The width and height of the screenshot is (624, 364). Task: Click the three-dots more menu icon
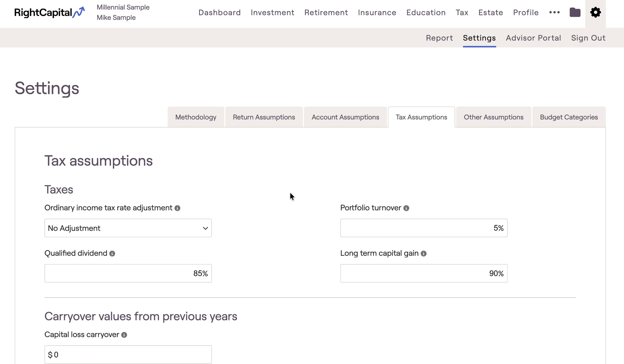554,12
